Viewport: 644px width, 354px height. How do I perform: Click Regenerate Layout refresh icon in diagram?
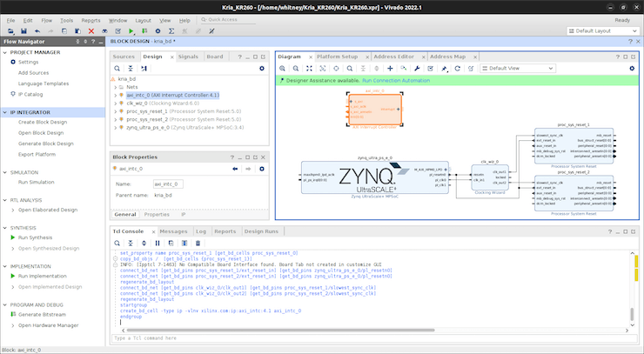coord(457,68)
